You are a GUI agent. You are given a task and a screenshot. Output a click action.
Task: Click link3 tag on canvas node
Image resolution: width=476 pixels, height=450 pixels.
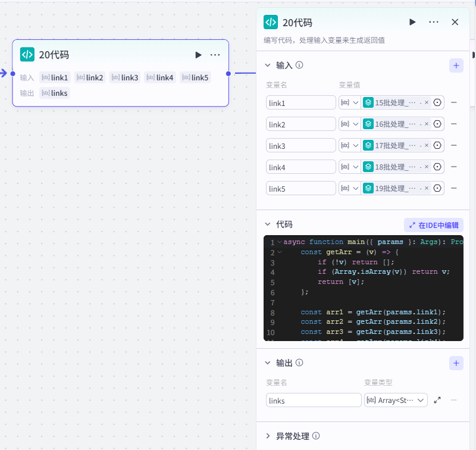click(x=125, y=78)
